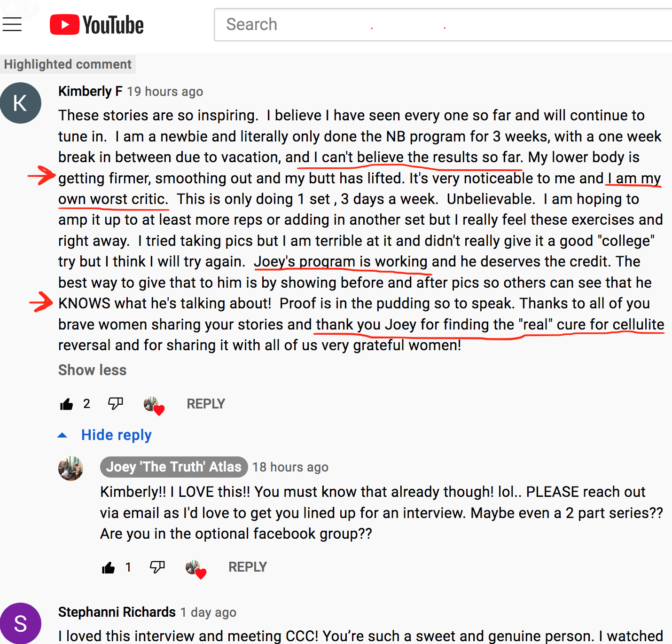
Task: Open Joey 'The Truth' Atlas channel badge
Action: point(174,467)
